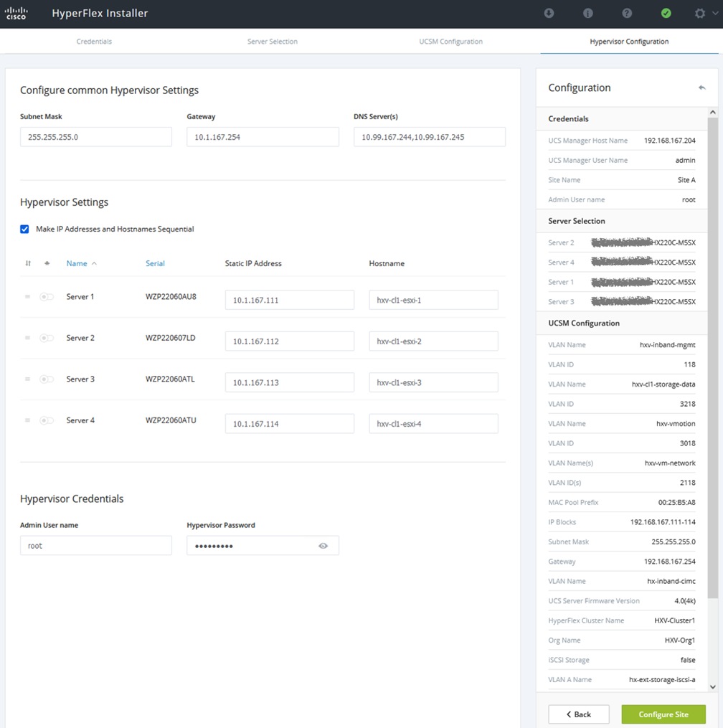The image size is (723, 728).
Task: Toggle locator switch for Server 3
Action: coord(47,379)
